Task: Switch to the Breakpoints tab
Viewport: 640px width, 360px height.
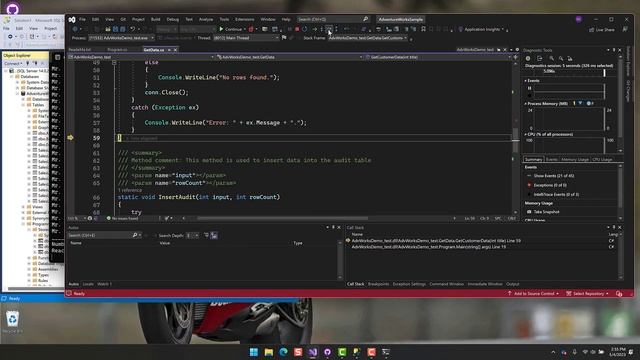Action: pos(378,284)
